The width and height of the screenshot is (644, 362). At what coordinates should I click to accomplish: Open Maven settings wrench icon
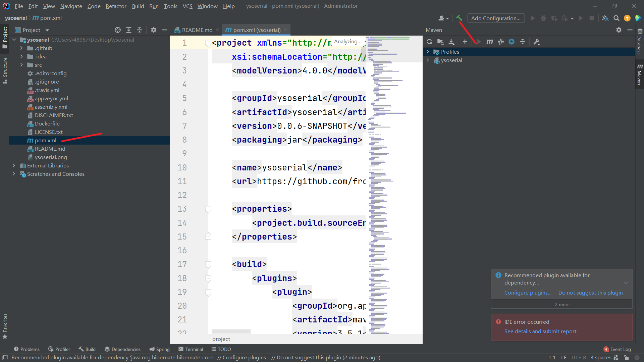click(x=536, y=42)
